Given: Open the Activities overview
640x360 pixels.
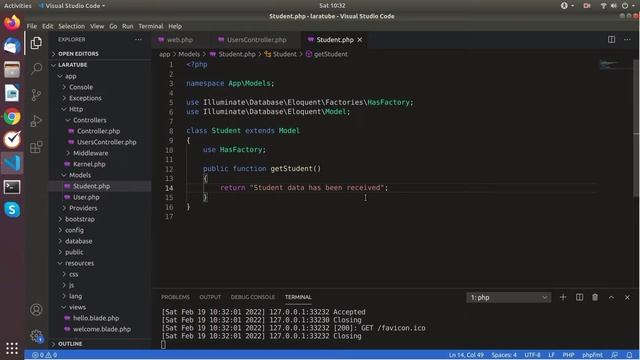Looking at the screenshot, I should coord(18,5).
